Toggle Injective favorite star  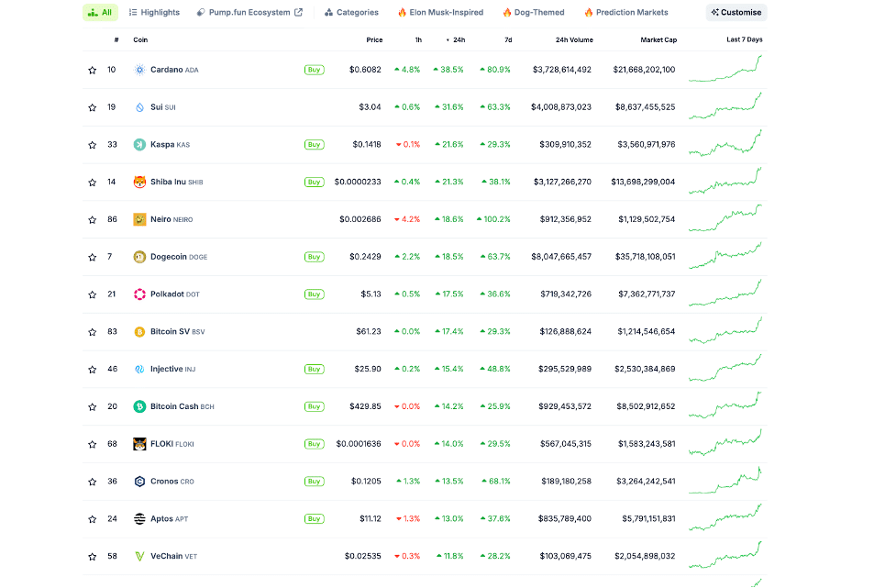pos(92,370)
